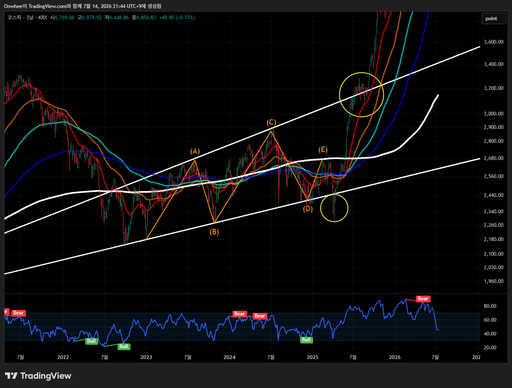
Task: Click the 2022 label on the time axis
Action: 63,357
